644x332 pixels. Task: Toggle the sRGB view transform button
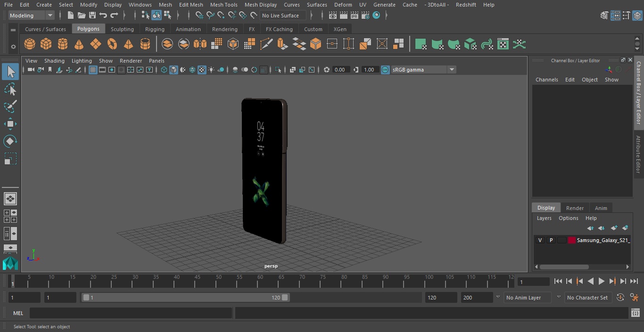385,70
